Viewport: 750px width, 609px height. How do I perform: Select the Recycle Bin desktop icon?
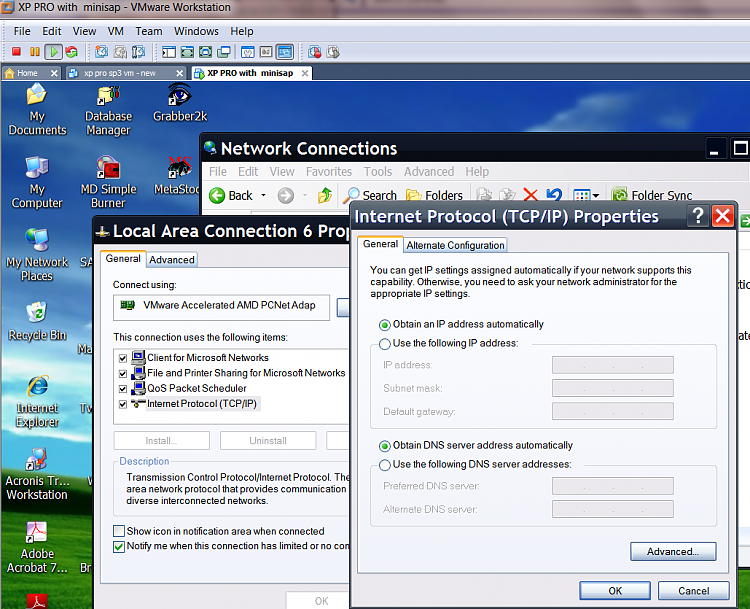(x=37, y=321)
